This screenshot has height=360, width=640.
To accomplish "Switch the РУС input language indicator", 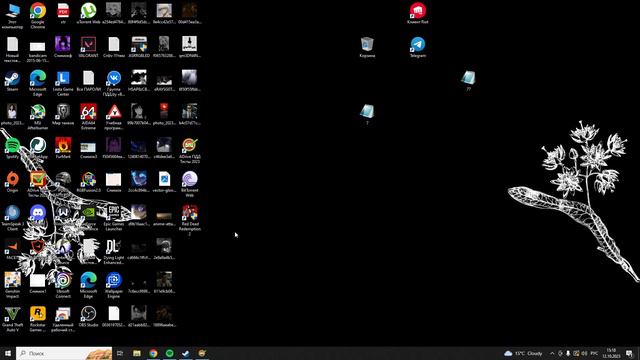I will (x=594, y=353).
